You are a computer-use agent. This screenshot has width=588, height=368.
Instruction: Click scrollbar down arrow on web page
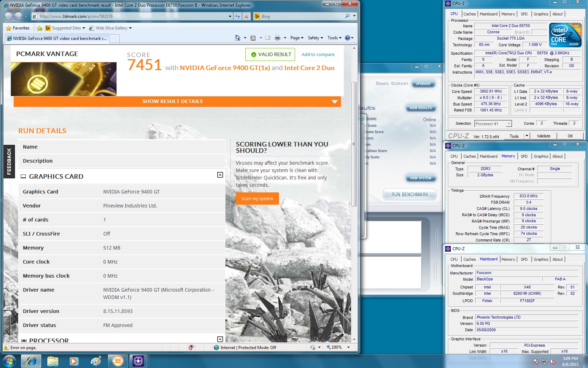(354, 339)
